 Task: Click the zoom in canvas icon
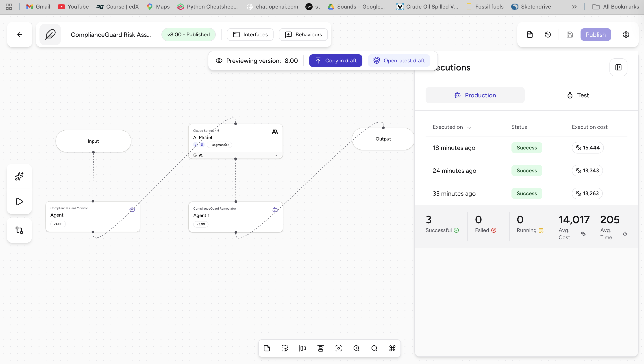(x=356, y=348)
